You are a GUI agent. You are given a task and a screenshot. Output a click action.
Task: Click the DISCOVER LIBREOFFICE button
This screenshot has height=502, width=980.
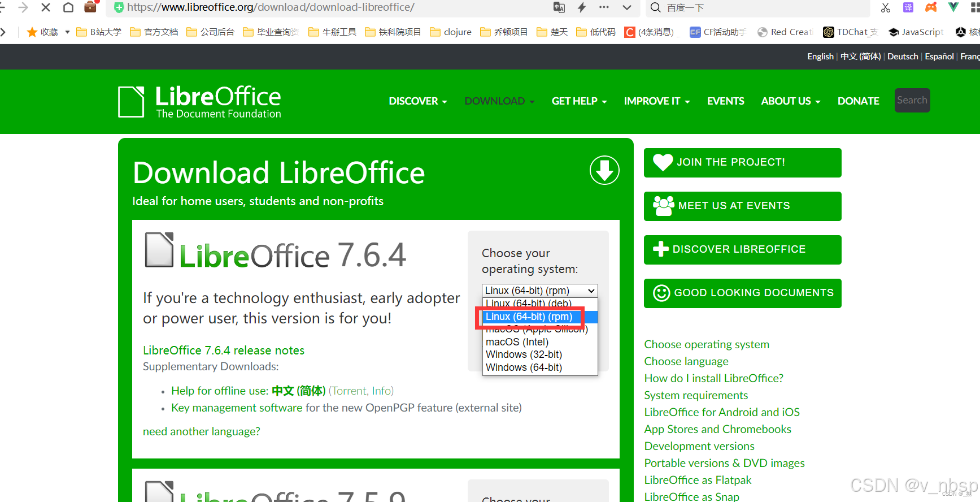tap(742, 249)
